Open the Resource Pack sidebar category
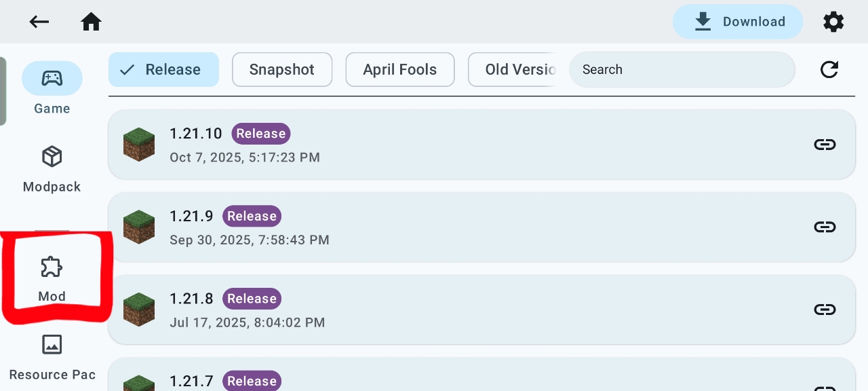 (52, 356)
